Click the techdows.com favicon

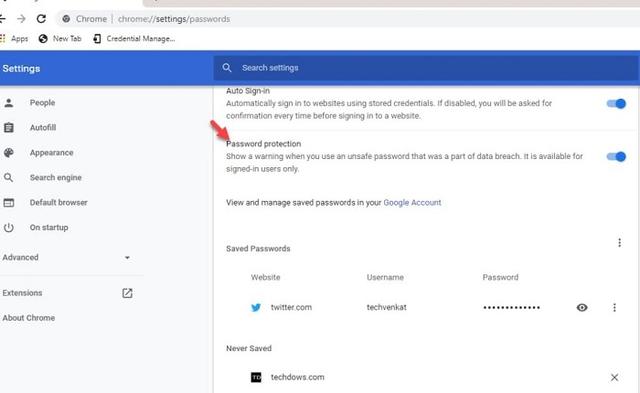tap(256, 377)
